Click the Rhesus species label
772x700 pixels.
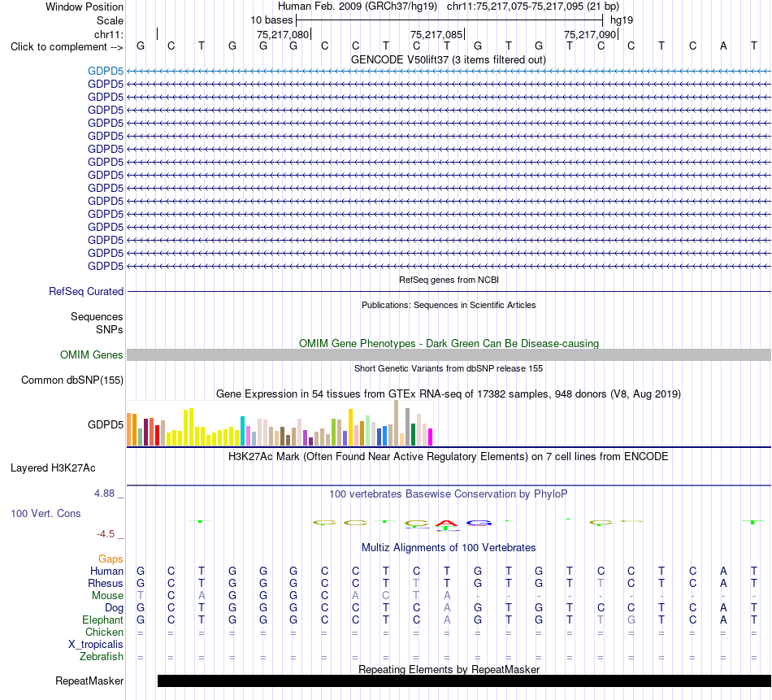point(106,583)
